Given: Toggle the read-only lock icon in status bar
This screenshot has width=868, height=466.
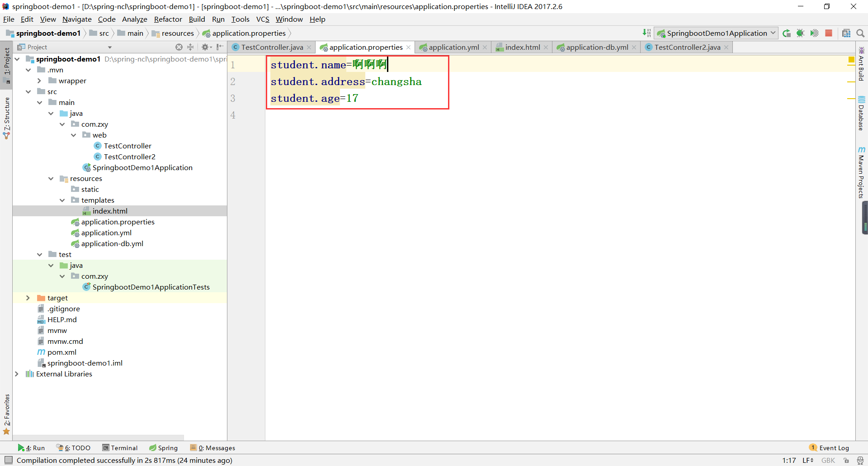Looking at the screenshot, I should [x=846, y=460].
